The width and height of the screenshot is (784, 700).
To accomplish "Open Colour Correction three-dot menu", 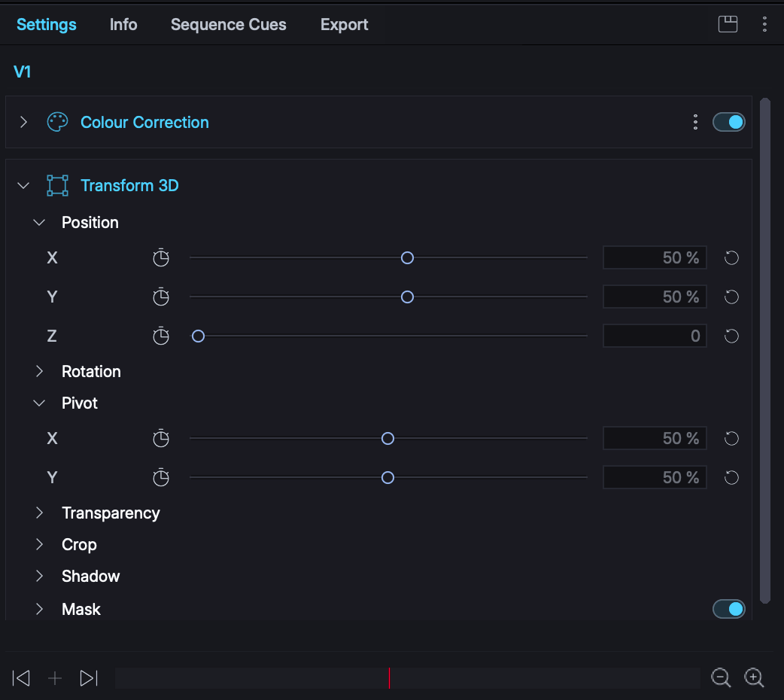I will [695, 122].
